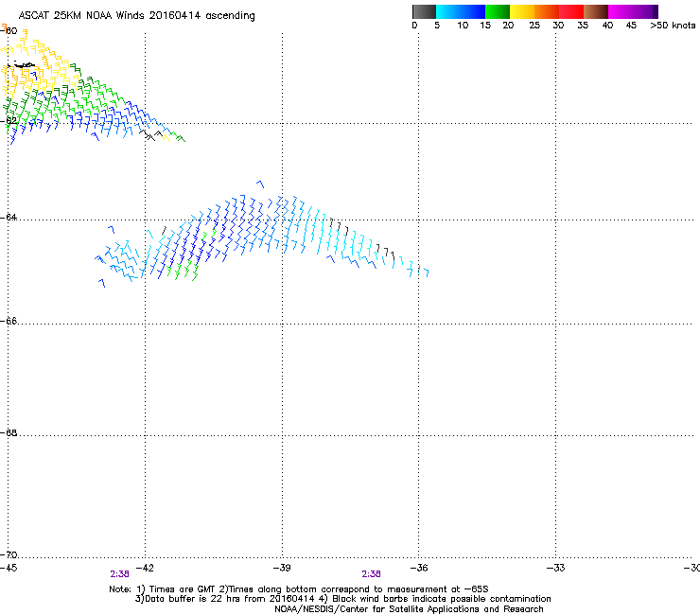Screen dimensions: 700x615
Task: Click the red 30-35 knots color segment
Action: pos(571,11)
